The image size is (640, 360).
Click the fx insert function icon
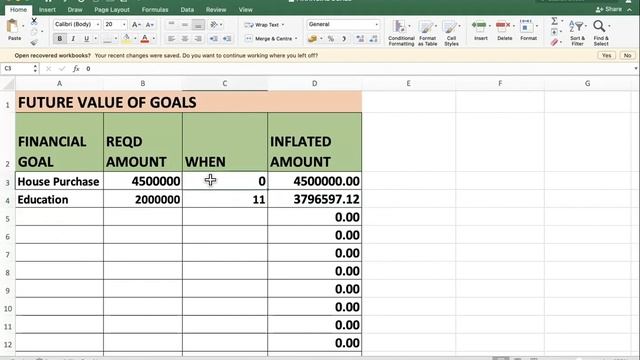[76, 69]
